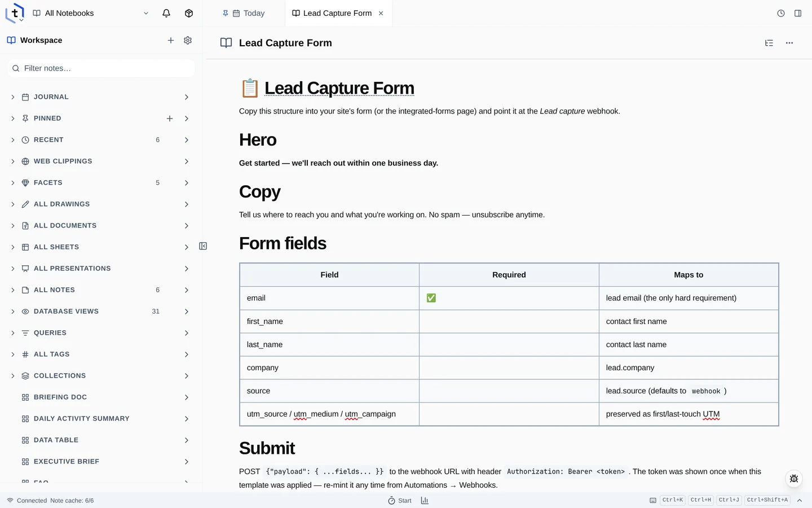Click the Lead Capture Form heading link

(339, 88)
